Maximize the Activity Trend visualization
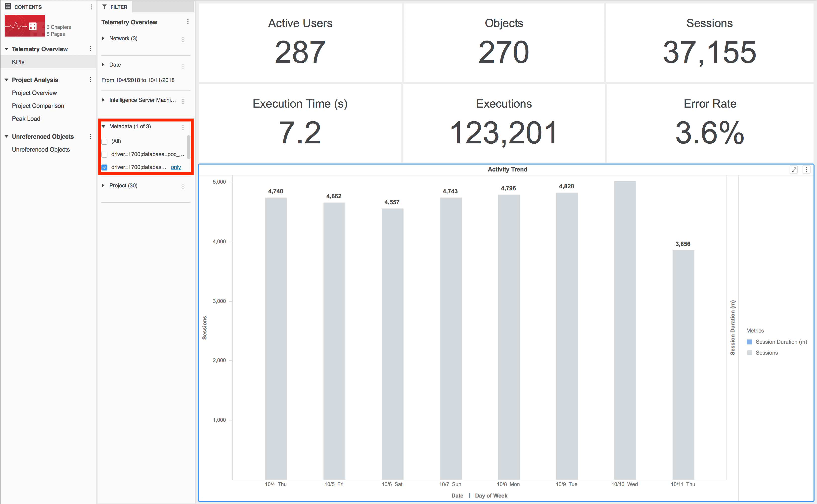 tap(793, 170)
